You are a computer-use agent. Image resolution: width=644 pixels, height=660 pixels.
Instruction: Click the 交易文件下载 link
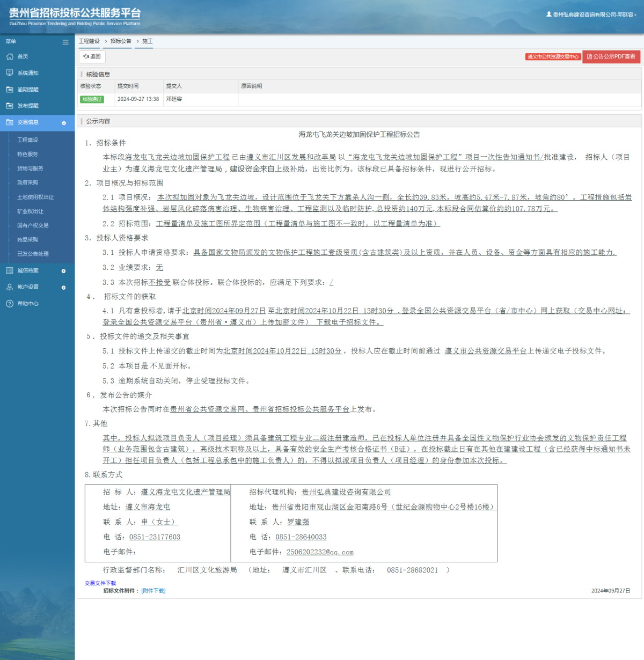[100, 583]
